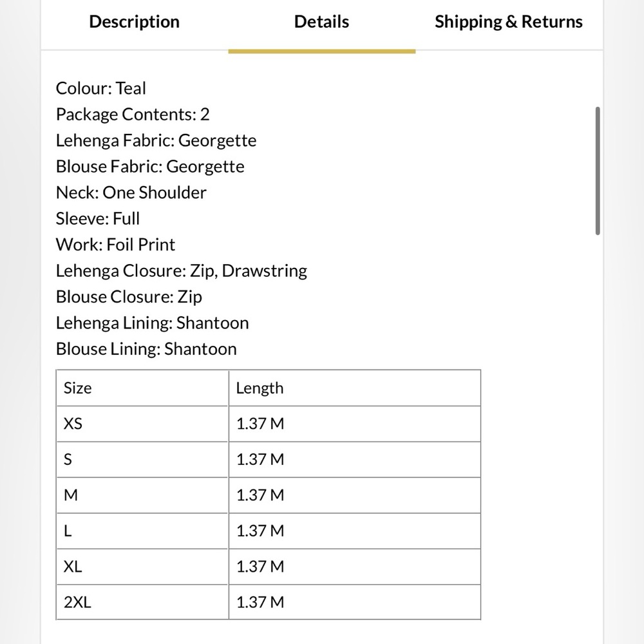
Task: Select the XL size cell
Action: 142,567
